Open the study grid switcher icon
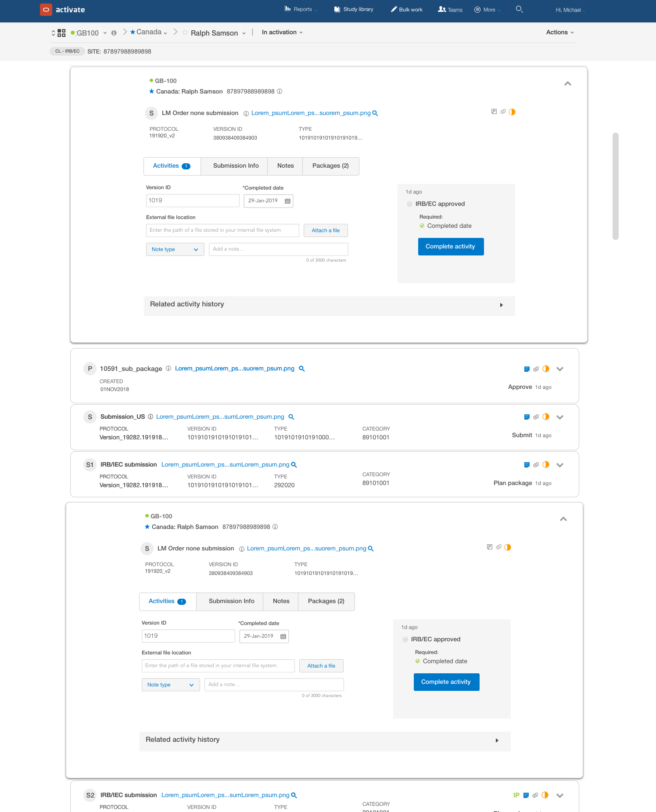The height and width of the screenshot is (812, 656). [61, 33]
